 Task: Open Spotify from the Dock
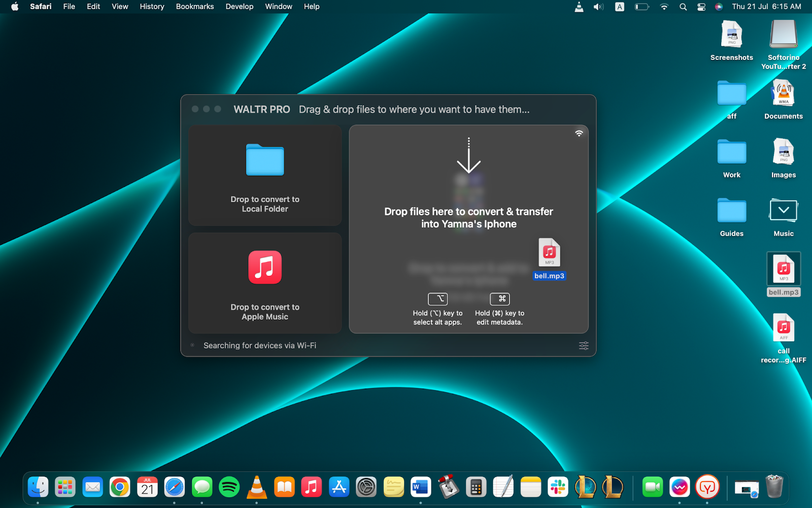(x=229, y=487)
